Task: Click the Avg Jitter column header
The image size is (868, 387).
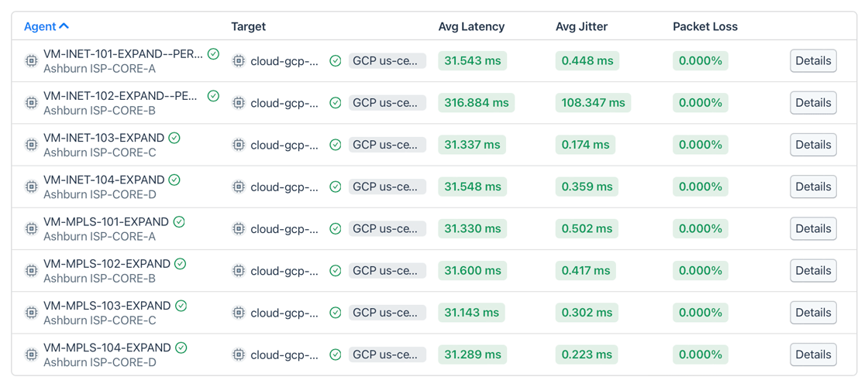Action: 581,26
